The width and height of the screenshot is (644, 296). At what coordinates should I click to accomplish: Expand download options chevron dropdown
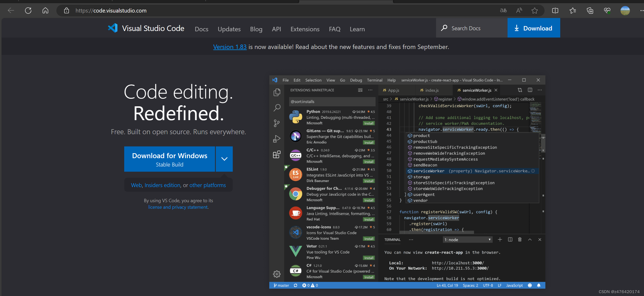pyautogui.click(x=224, y=159)
